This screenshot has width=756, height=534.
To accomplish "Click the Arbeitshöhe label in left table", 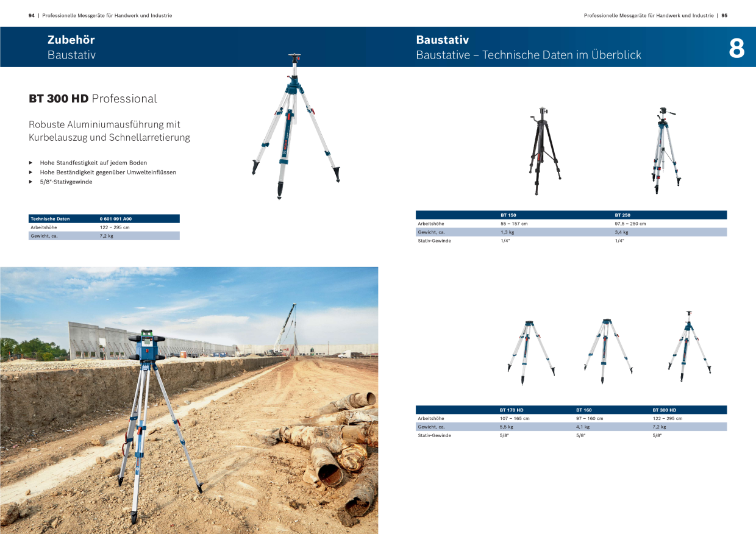I will click(43, 227).
